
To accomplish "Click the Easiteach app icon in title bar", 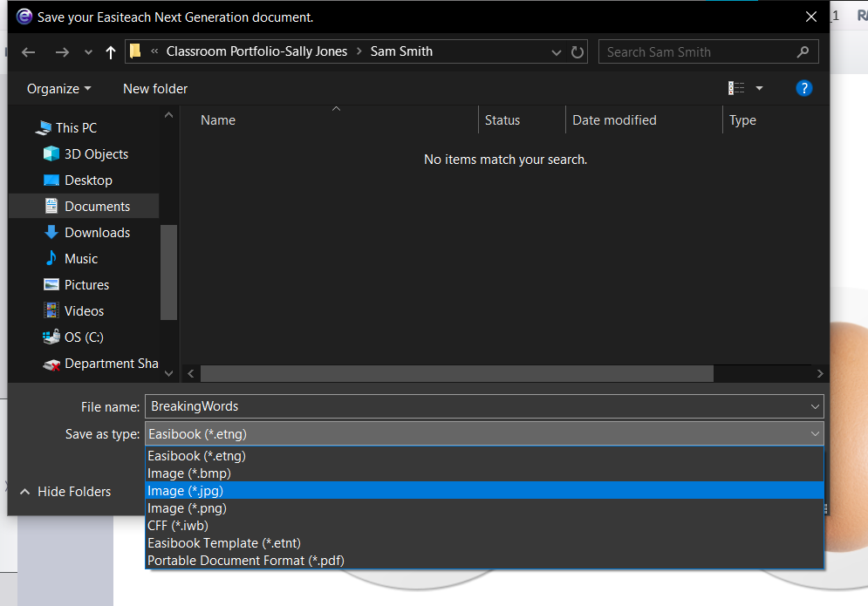I will click(24, 17).
